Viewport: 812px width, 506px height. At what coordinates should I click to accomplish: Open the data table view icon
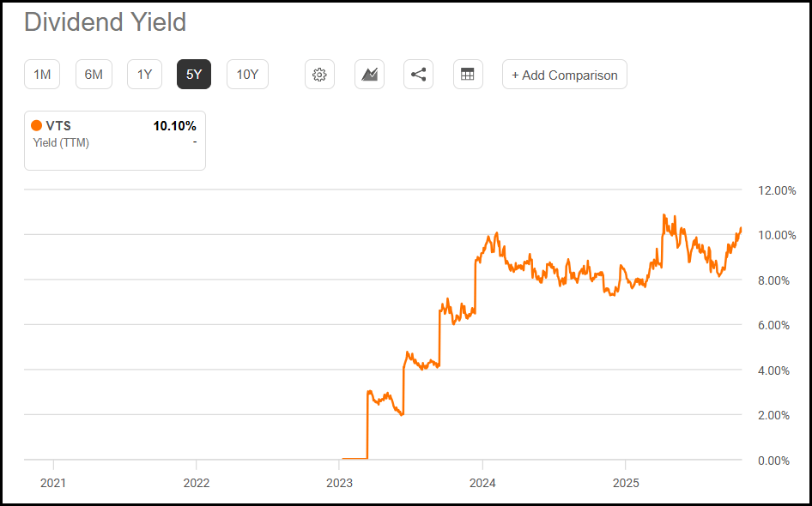(468, 75)
